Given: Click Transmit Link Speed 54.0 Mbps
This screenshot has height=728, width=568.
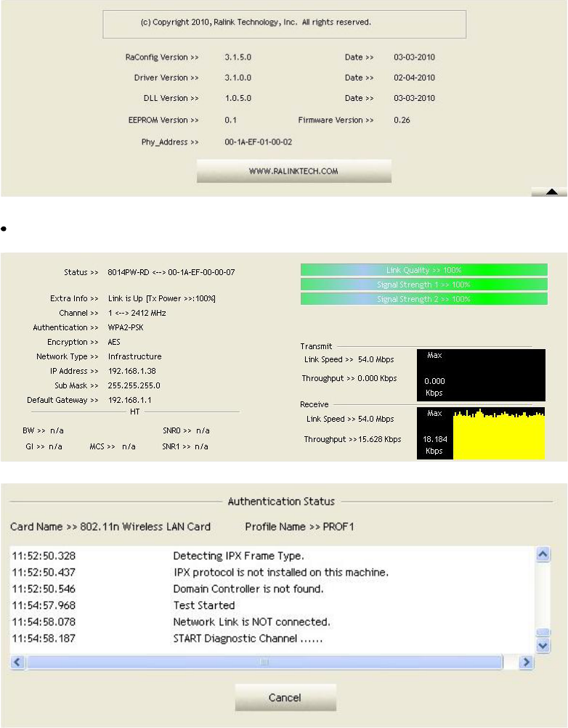Looking at the screenshot, I should pos(376,359).
